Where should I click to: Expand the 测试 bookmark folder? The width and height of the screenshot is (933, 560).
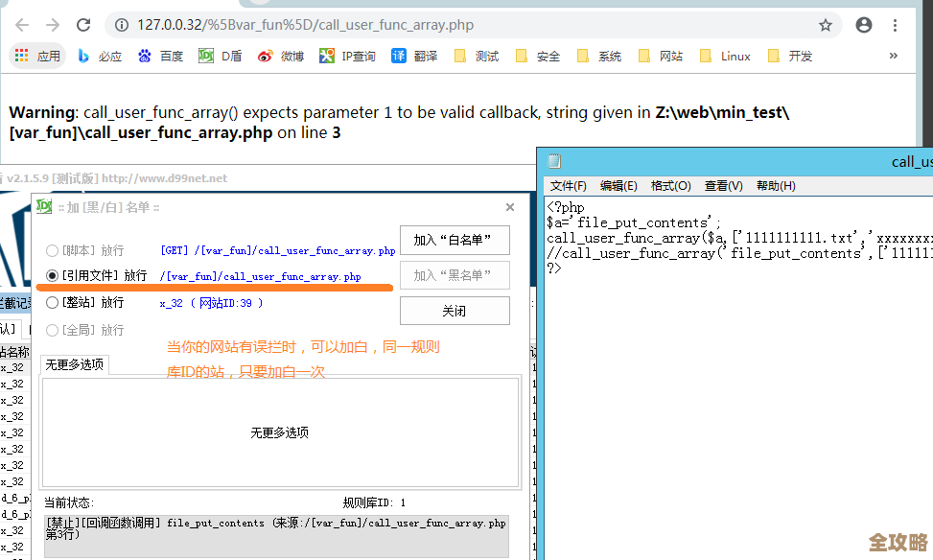[477, 57]
